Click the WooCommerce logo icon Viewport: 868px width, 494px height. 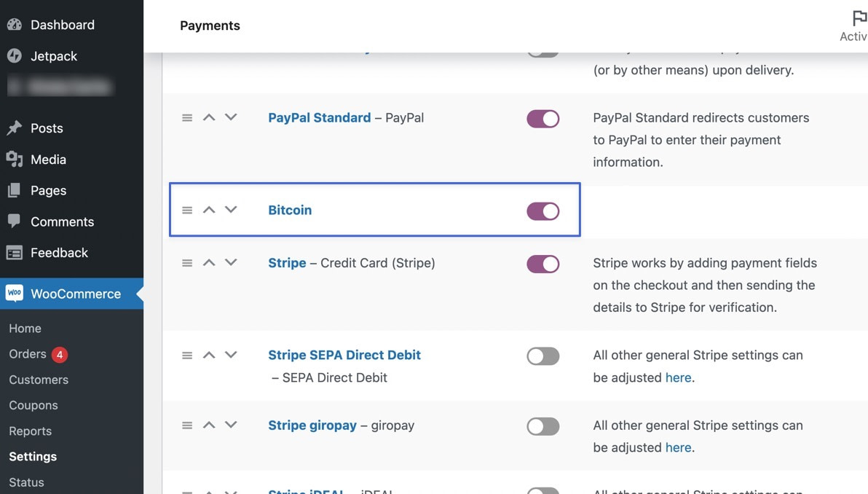coord(14,294)
